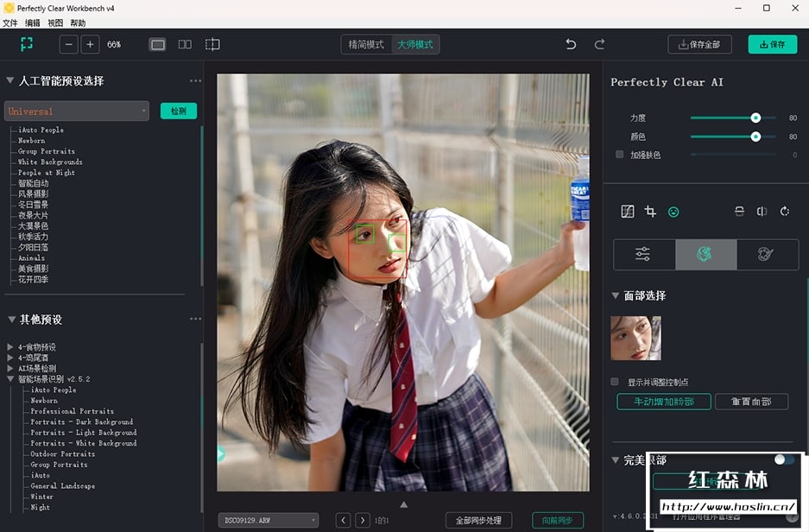Click the 保存全部 button
This screenshot has height=532, width=809.
pos(699,44)
